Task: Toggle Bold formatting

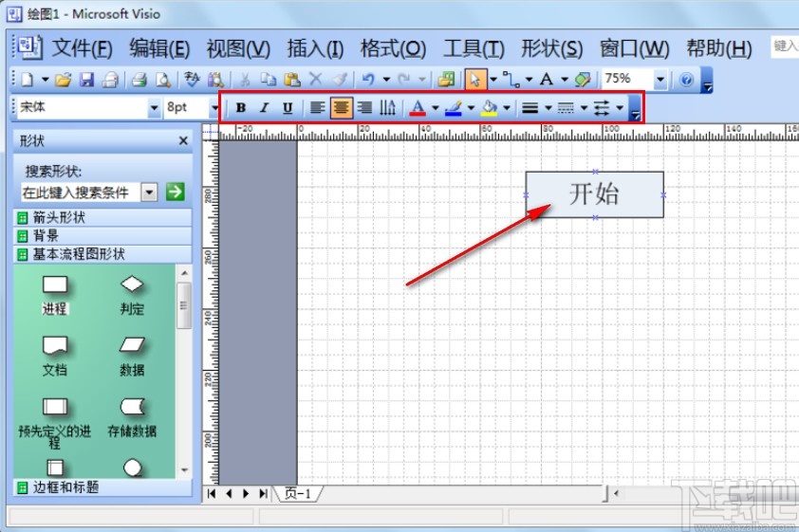Action: point(241,107)
